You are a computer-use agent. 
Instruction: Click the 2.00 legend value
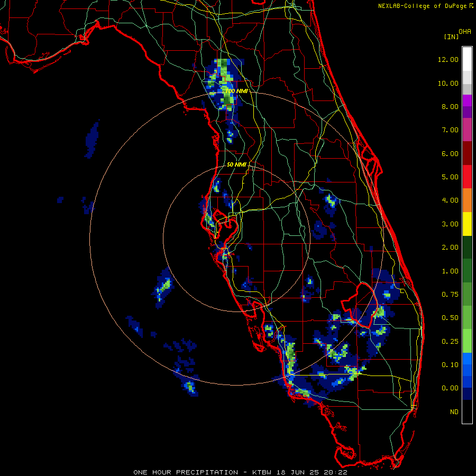(450, 248)
